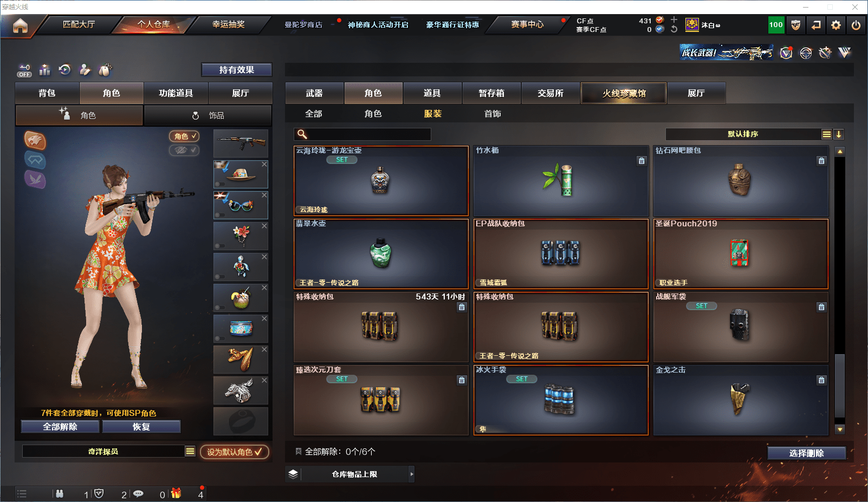868x502 pixels.
Task: Select the 金戈之击 item thumbnail
Action: [741, 400]
